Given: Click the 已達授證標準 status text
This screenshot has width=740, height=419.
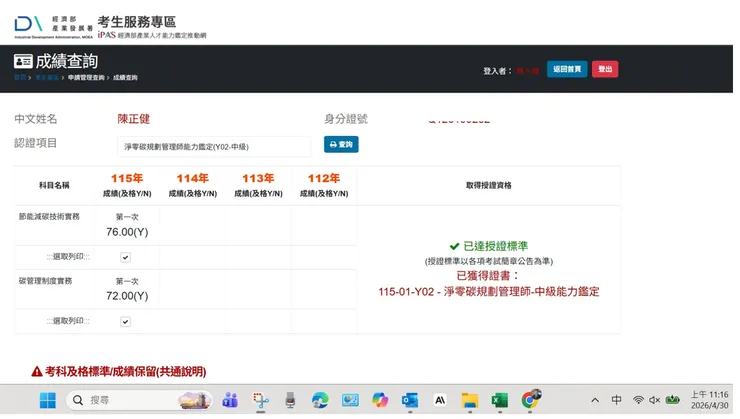Looking at the screenshot, I should (496, 246).
